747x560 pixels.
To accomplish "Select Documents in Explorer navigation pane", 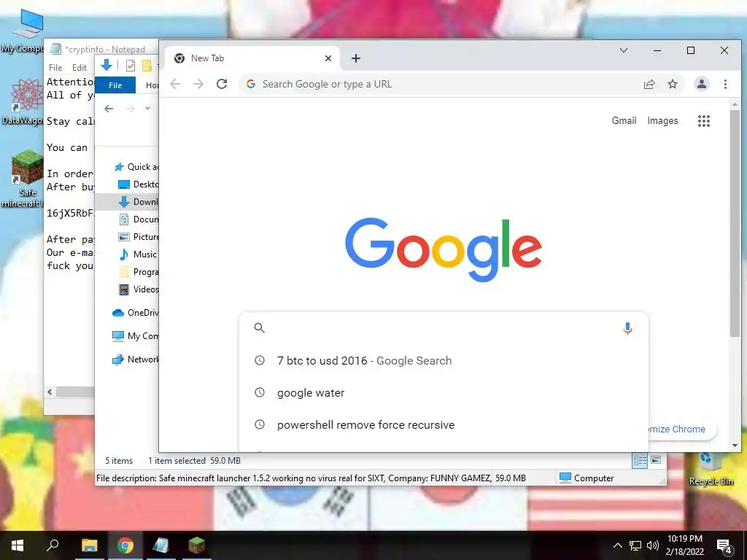I will point(138,219).
